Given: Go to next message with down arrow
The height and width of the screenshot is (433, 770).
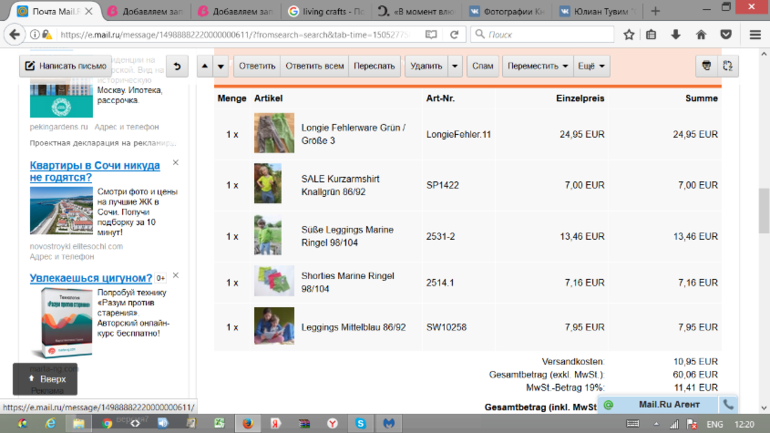Looking at the screenshot, I should coord(220,67).
